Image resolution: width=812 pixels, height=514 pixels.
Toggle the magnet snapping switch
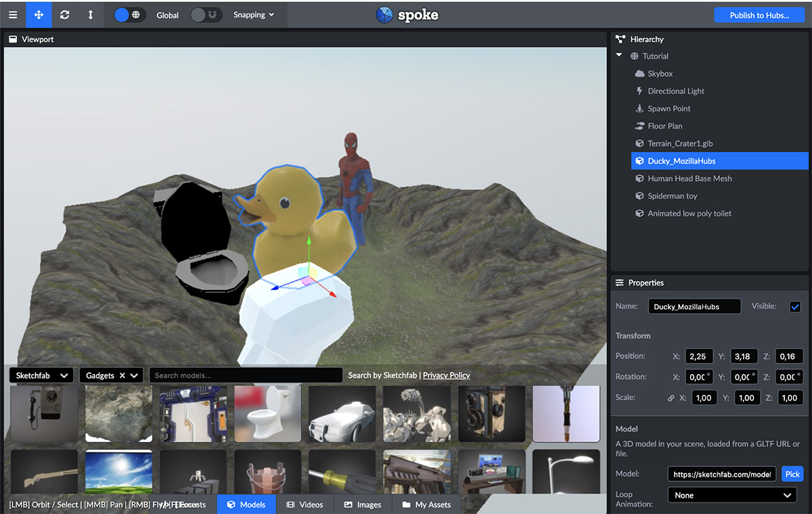click(206, 15)
